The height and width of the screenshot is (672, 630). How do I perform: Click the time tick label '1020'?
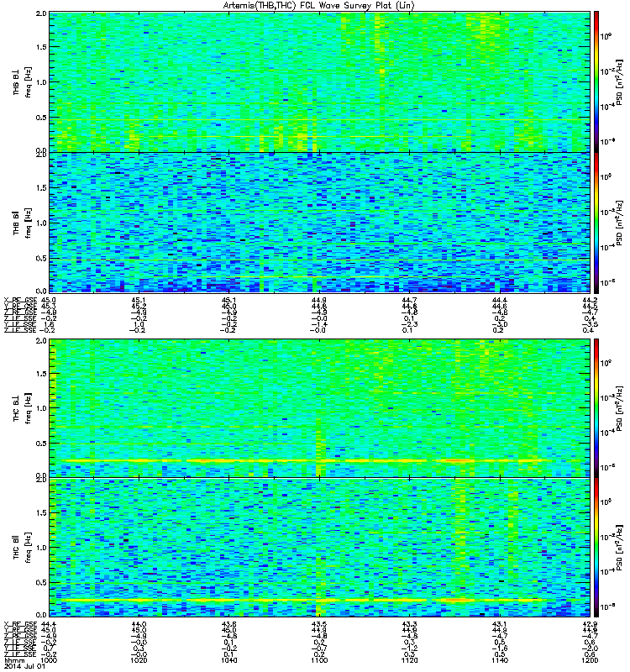(x=139, y=660)
